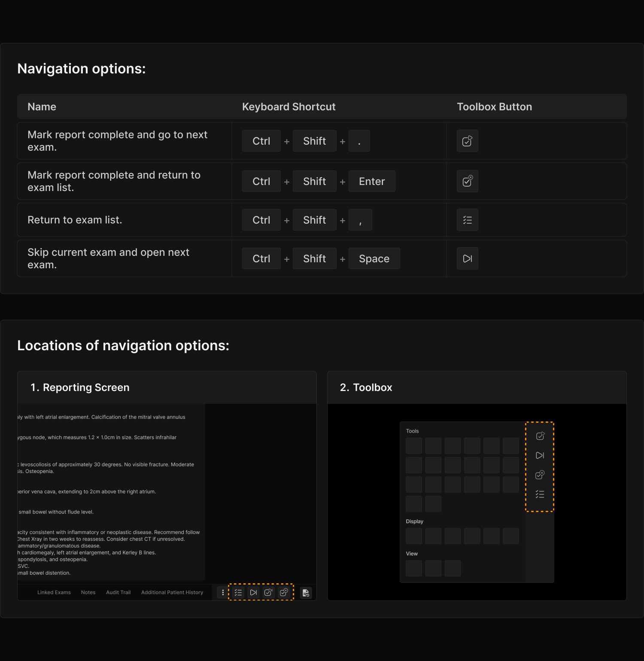This screenshot has height=661, width=644.
Task: Click the 'Tools' section label in Toolbox
Action: tap(412, 431)
